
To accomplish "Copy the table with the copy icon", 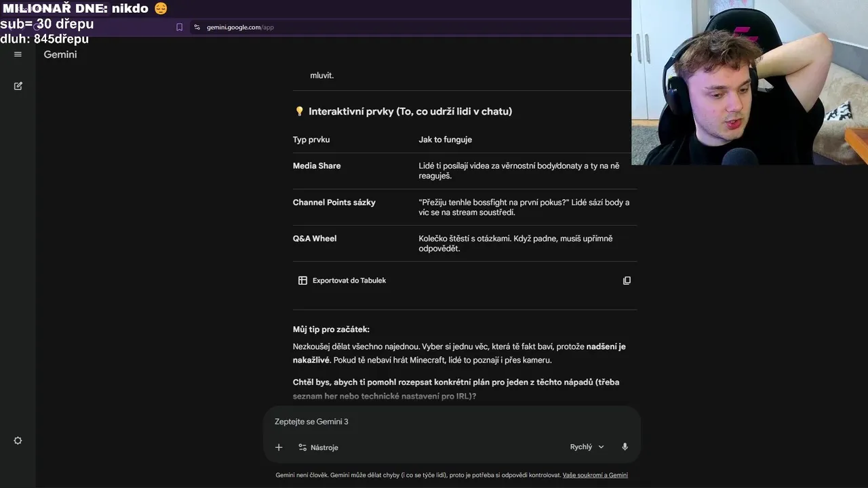I will [627, 281].
